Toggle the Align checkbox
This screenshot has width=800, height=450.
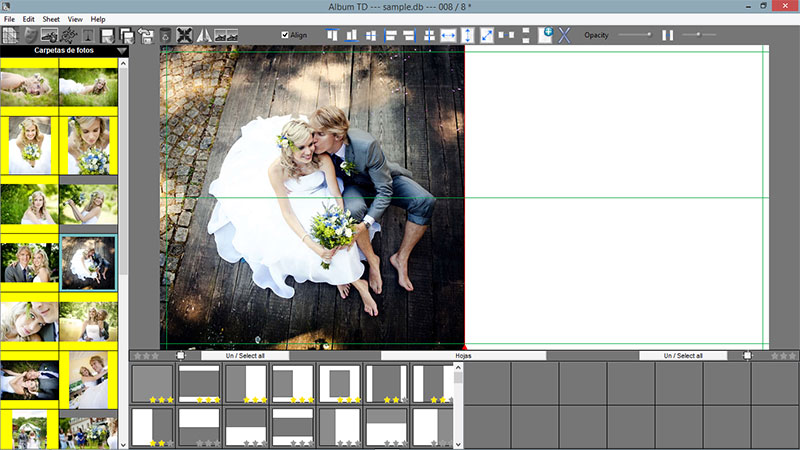tap(285, 35)
